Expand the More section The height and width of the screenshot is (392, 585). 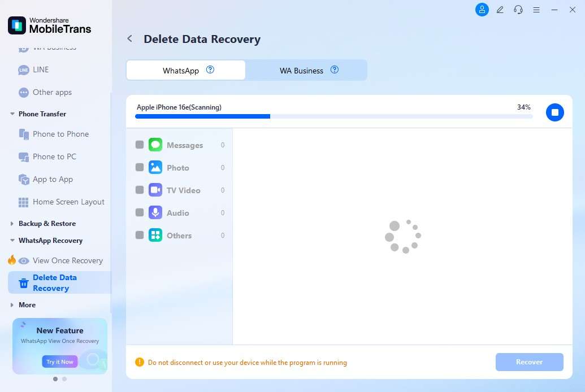pos(12,305)
